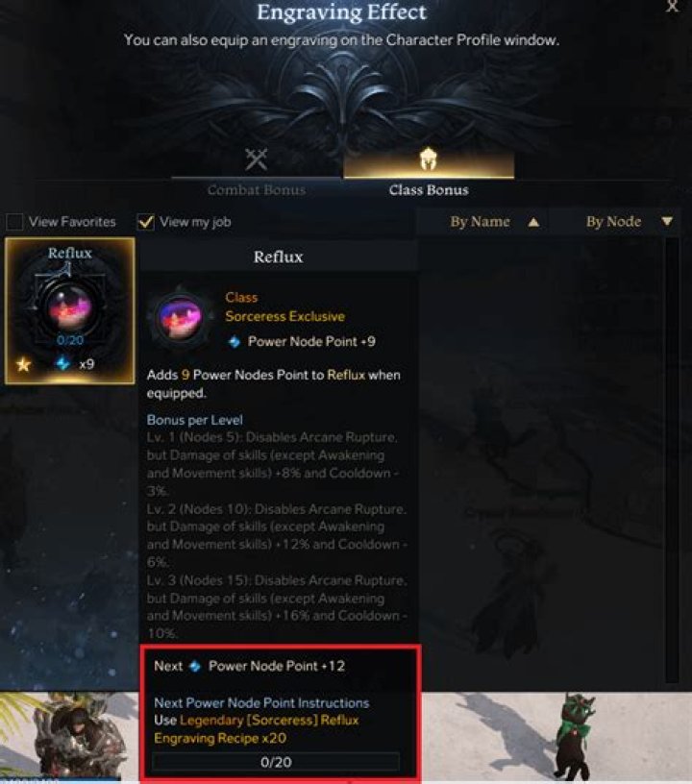Click the crossed swords Combat Bonus icon

click(x=257, y=159)
